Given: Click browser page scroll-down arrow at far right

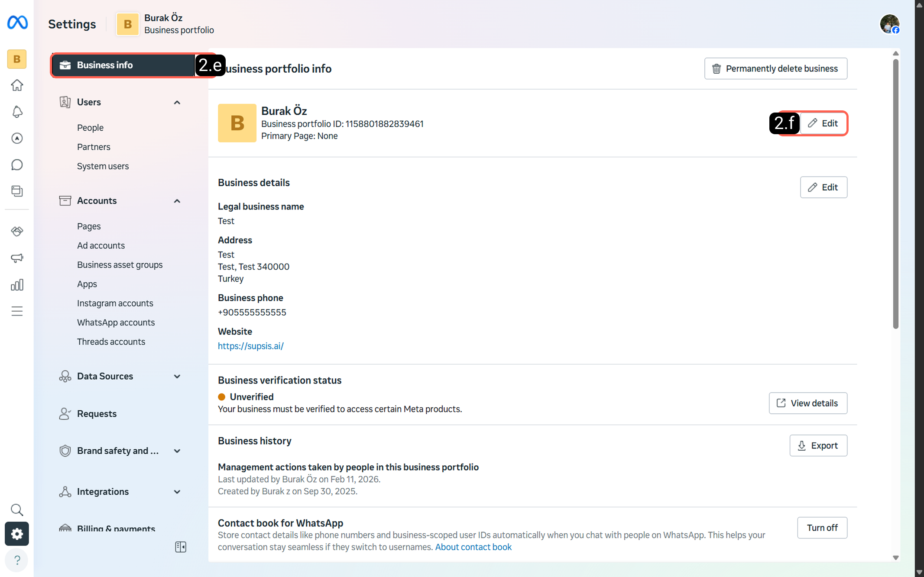Looking at the screenshot, I should coord(919,572).
